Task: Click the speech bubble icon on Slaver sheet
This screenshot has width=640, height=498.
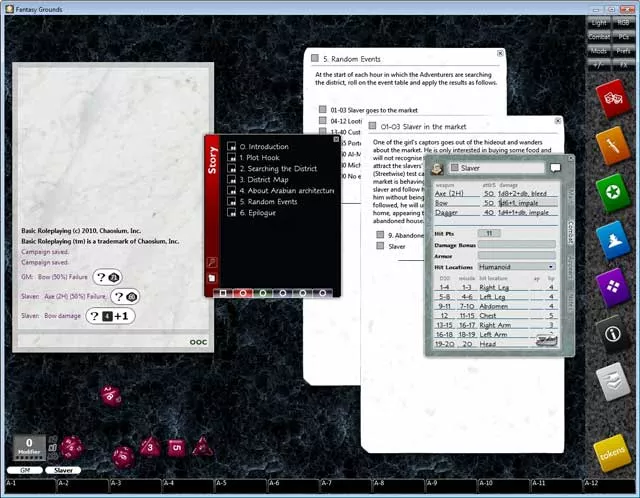Action: (x=555, y=168)
